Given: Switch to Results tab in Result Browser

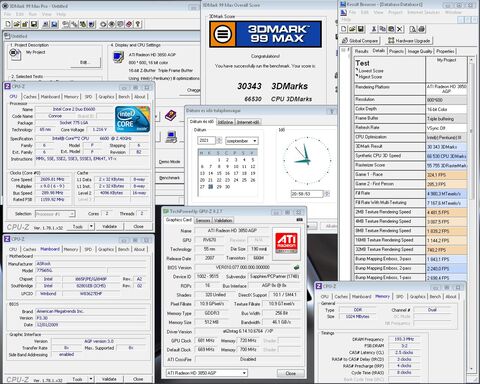Looking at the screenshot, I should 361,51.
